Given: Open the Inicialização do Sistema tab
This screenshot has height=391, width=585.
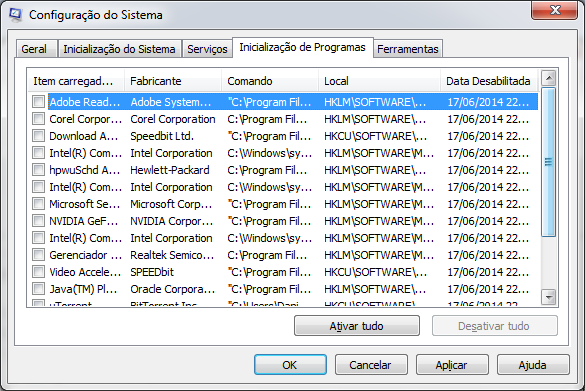Looking at the screenshot, I should (x=119, y=49).
